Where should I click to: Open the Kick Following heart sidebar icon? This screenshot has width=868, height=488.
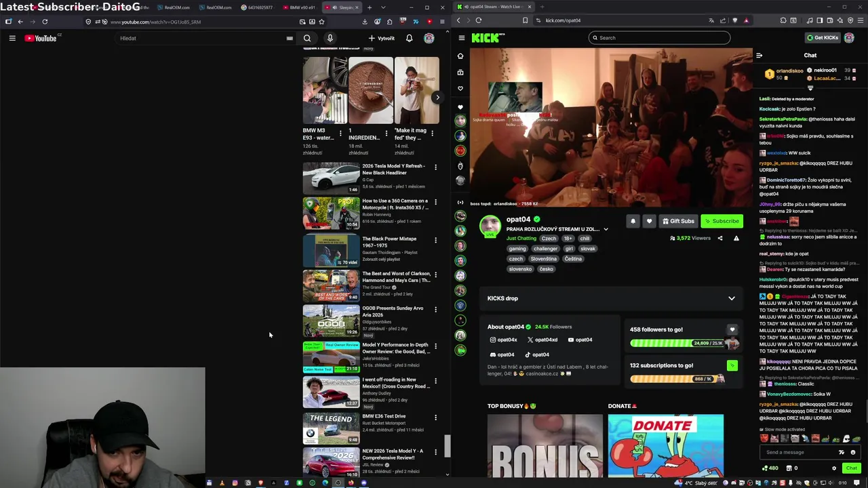pos(460,88)
